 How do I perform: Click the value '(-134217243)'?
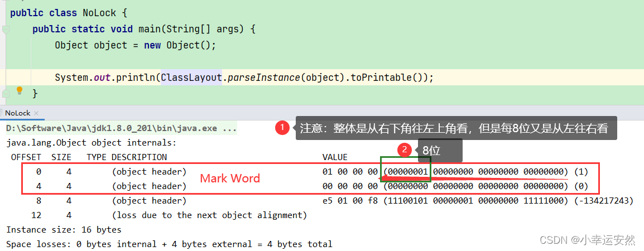(603, 200)
